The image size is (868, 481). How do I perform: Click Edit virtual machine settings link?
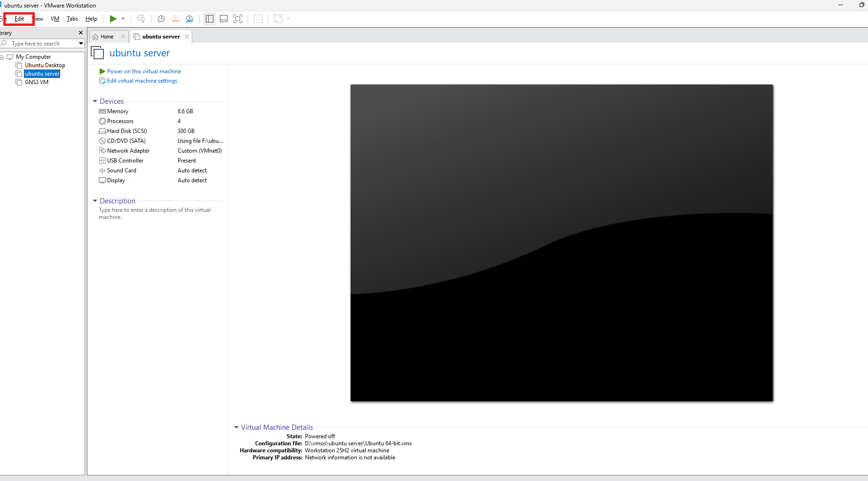[142, 81]
